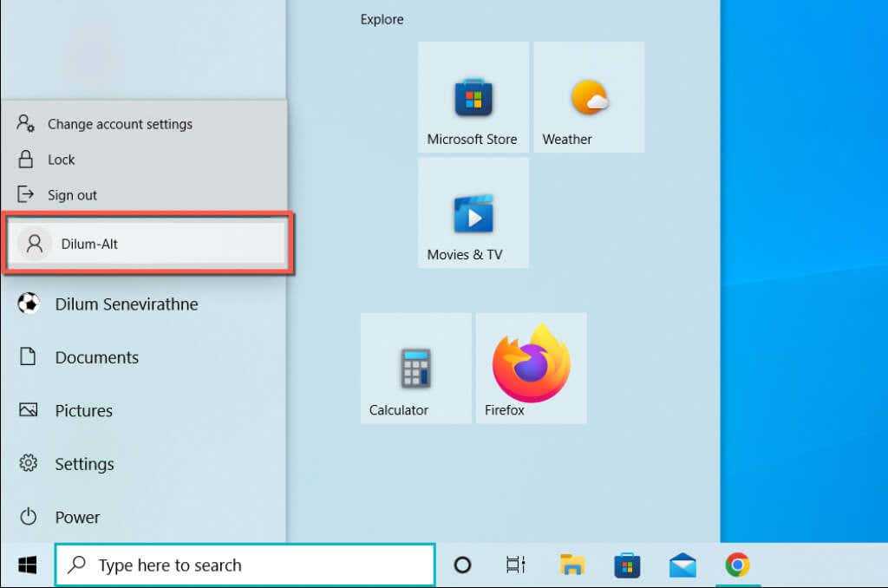
Task: Open Settings from the Start menu
Action: (143, 464)
